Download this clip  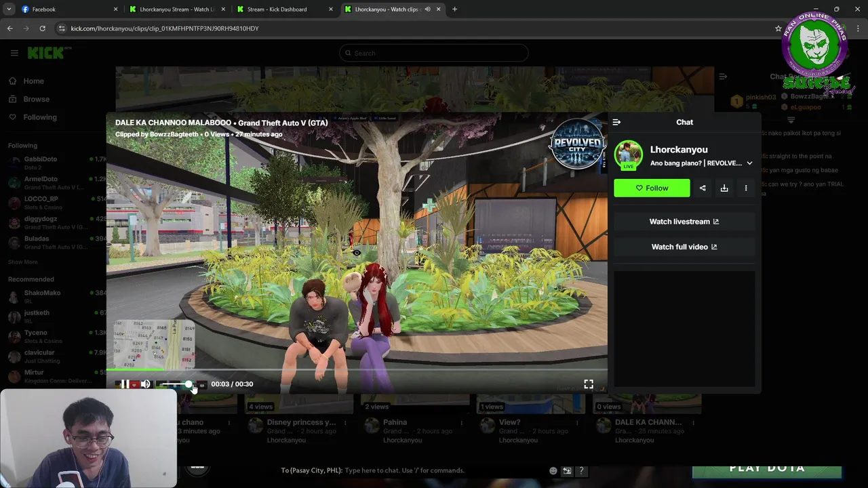[724, 188]
